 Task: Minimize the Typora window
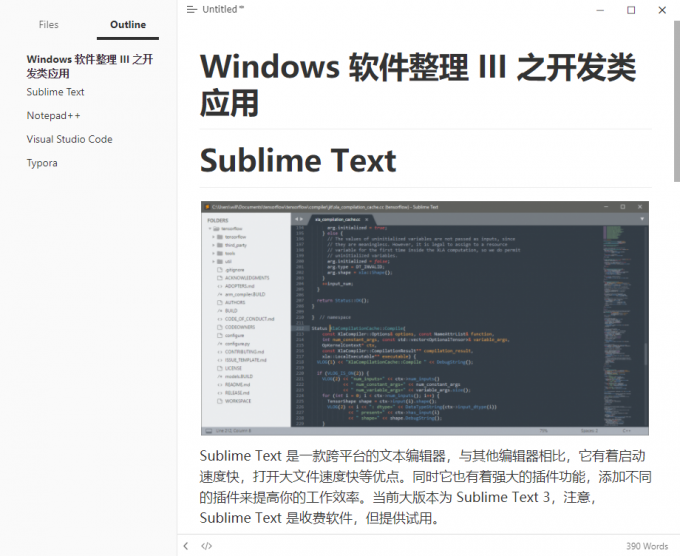600,10
